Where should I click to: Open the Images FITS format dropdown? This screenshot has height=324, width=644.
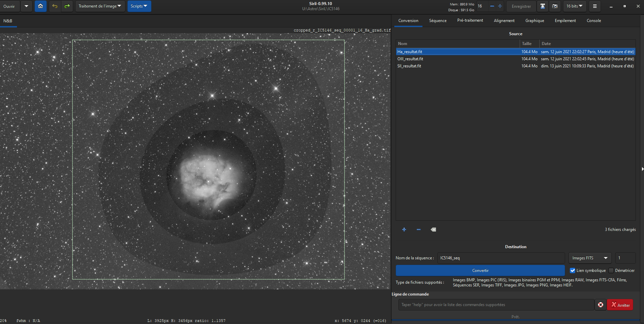(x=589, y=258)
